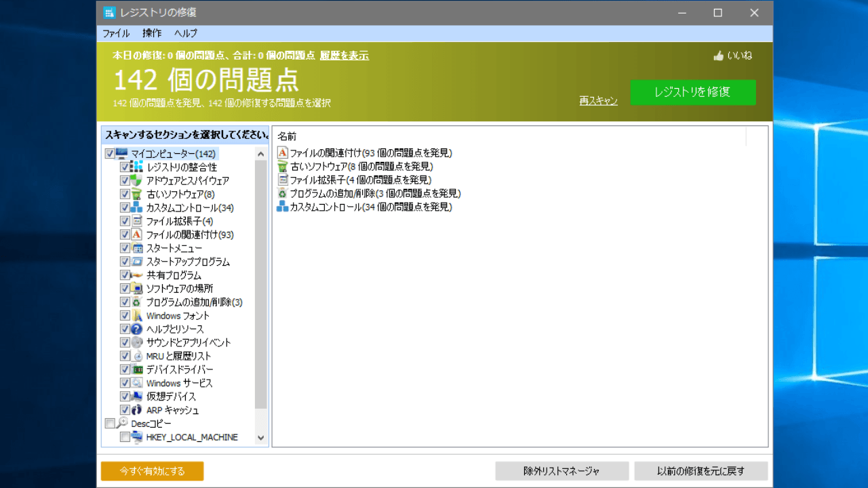Open the 操作 menu
This screenshot has width=868, height=488.
click(x=152, y=33)
